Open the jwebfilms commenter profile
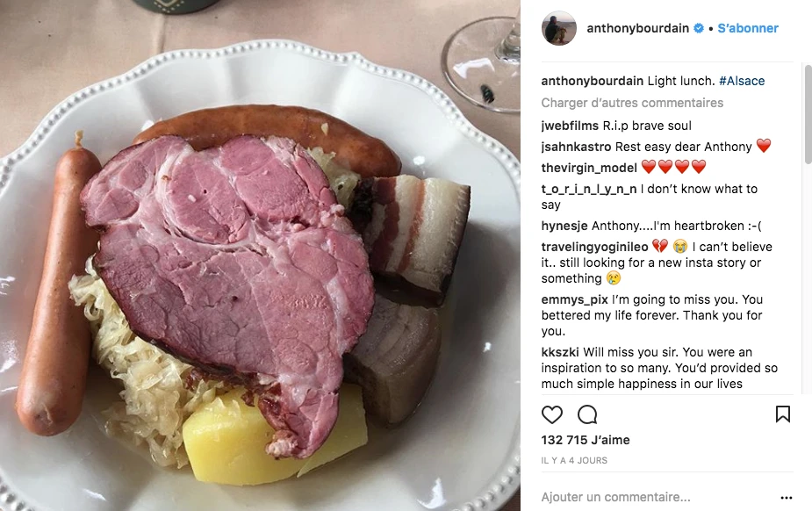This screenshot has width=812, height=511. 571,126
